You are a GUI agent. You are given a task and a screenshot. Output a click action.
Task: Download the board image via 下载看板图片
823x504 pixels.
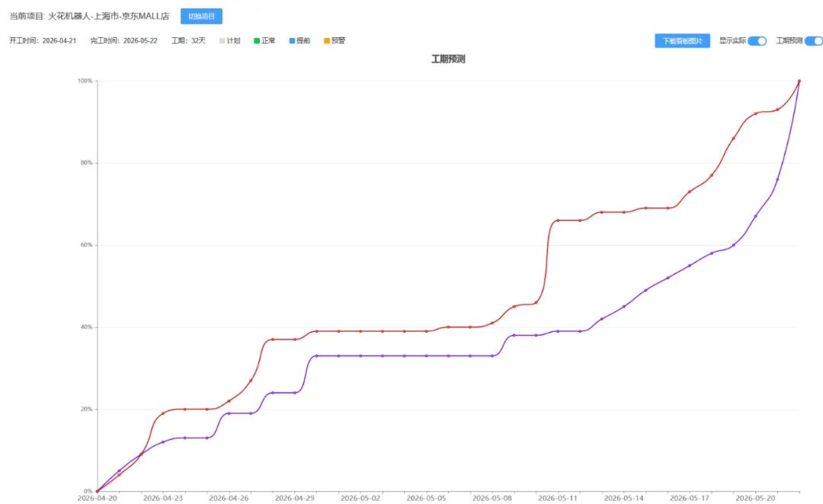tap(682, 41)
